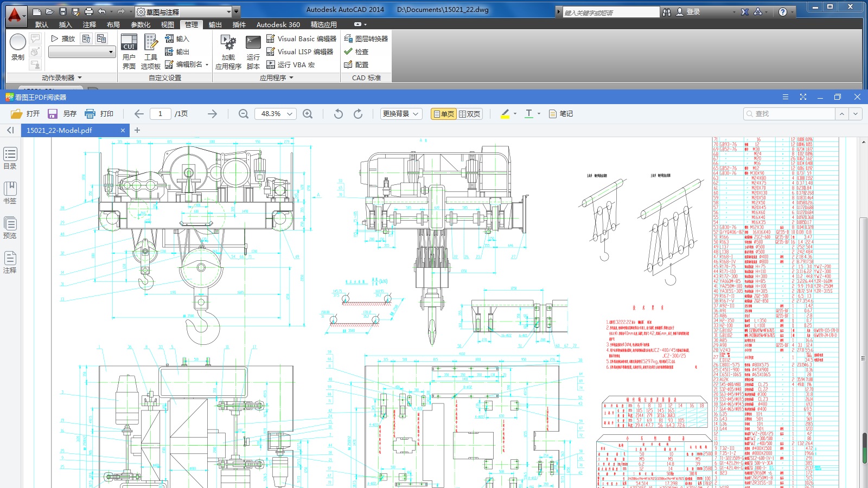868x488 pixels.
Task: Click the 打印 print icon
Action: click(x=99, y=114)
